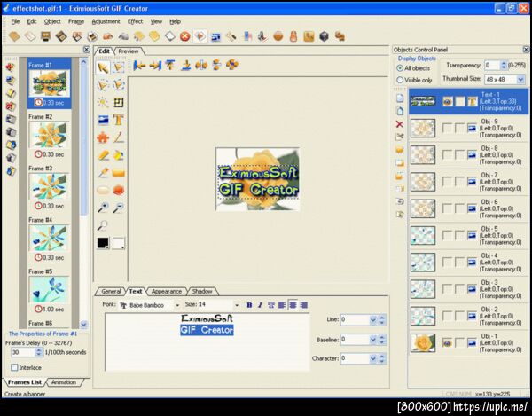
Task: Toggle eye visibility for Text - 1 object
Action: [x=448, y=101]
